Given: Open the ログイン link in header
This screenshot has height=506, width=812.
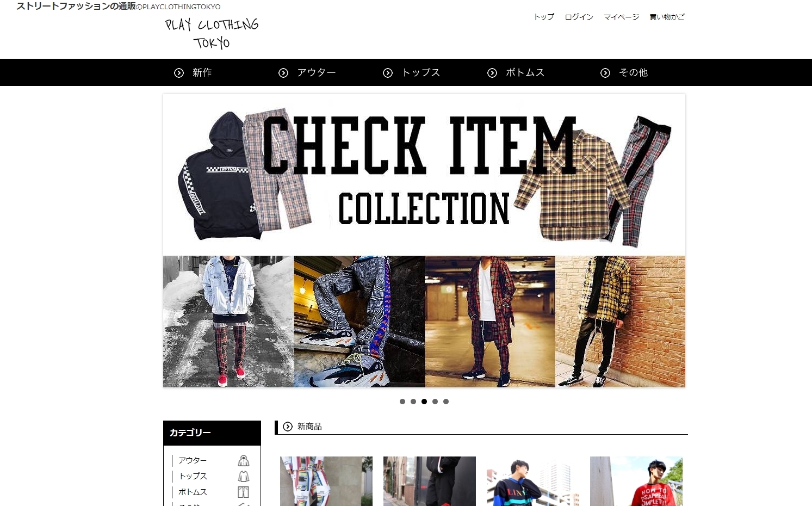Looking at the screenshot, I should click(579, 17).
